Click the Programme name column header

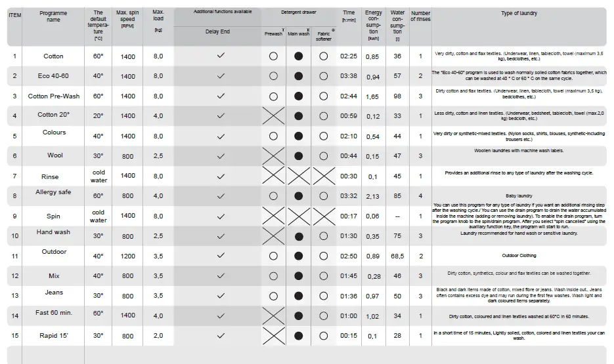(53, 16)
